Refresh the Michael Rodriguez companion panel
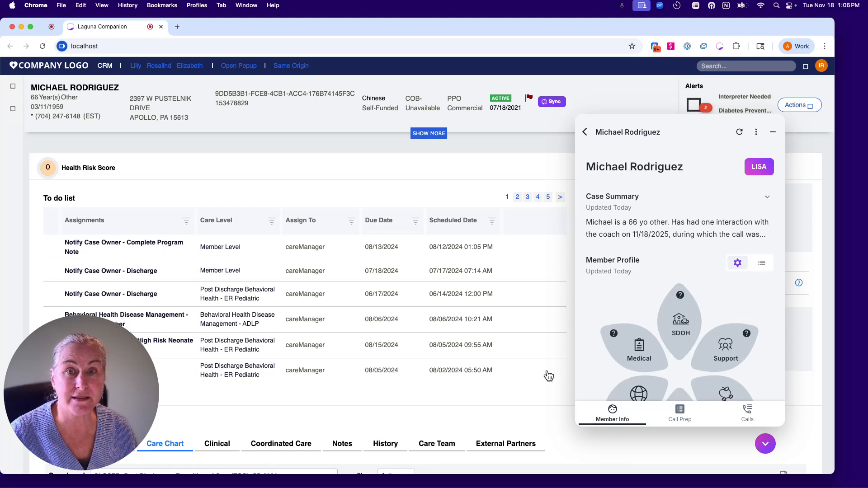This screenshot has height=488, width=868. (x=739, y=131)
